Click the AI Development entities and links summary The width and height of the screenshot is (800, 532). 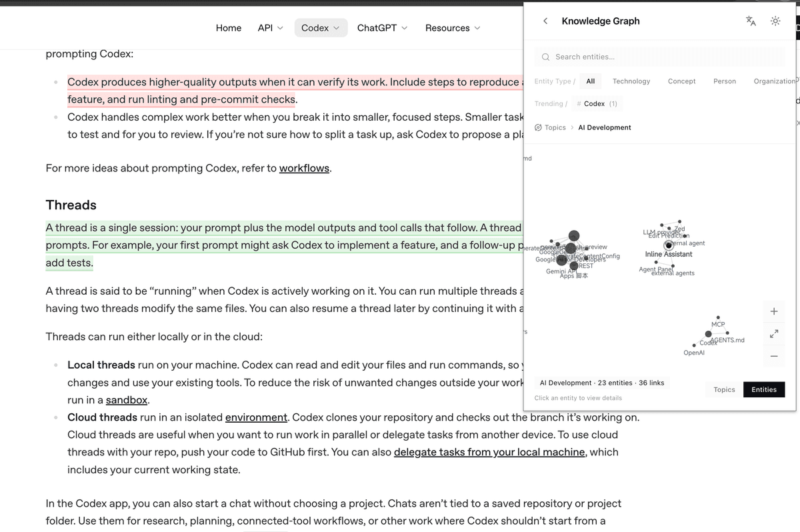click(602, 383)
